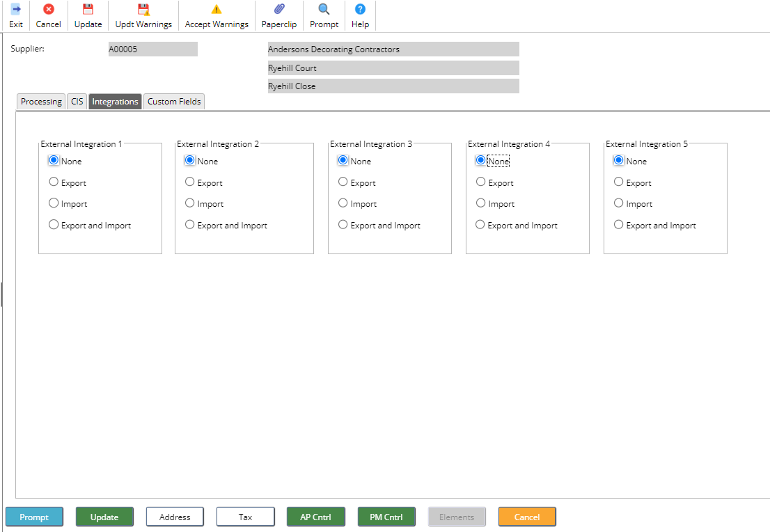Select None for External Integration 5
The image size is (770, 532).
pyautogui.click(x=619, y=160)
